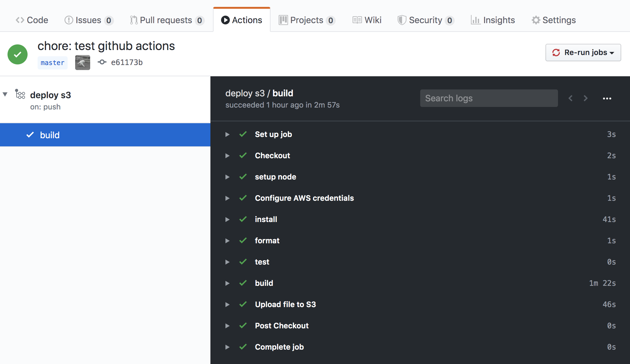Screen dimensions: 630x364
Task: Click the workflow icon next to deploy s3
Action: (20, 94)
